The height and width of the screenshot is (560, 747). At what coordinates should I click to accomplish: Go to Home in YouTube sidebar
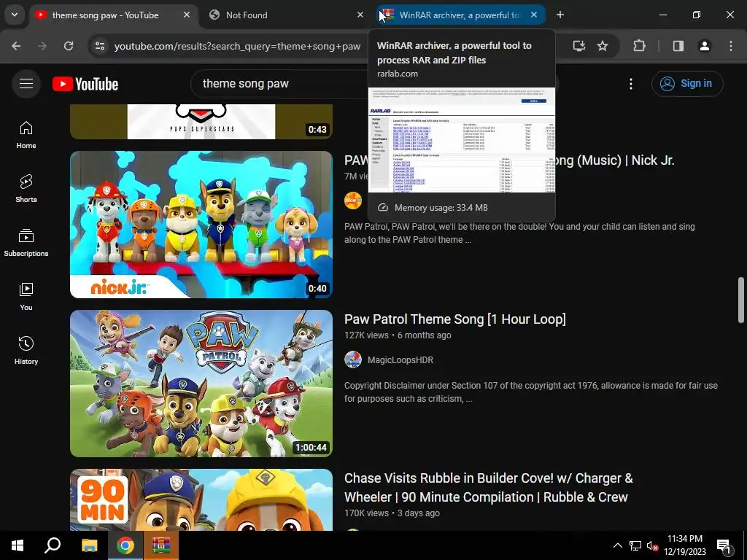tap(26, 135)
